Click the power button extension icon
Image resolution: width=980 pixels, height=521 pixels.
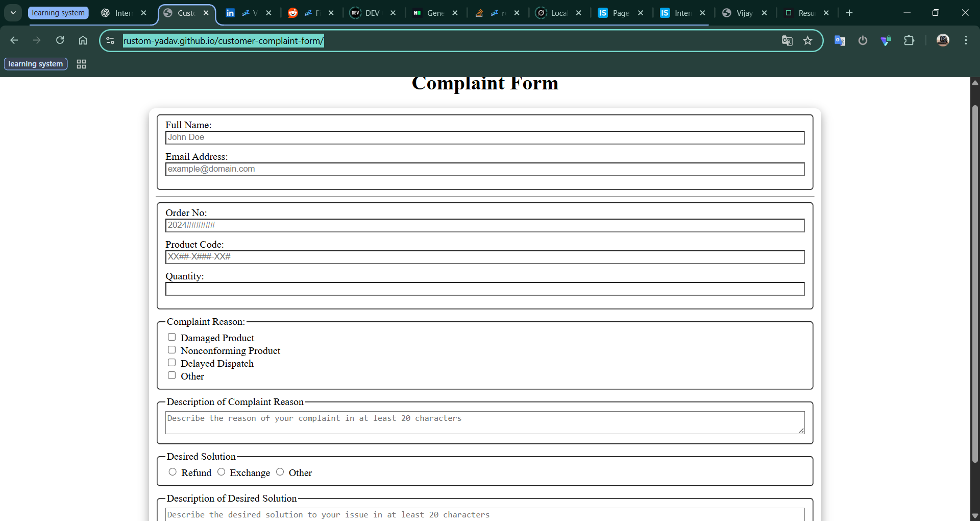tap(863, 40)
